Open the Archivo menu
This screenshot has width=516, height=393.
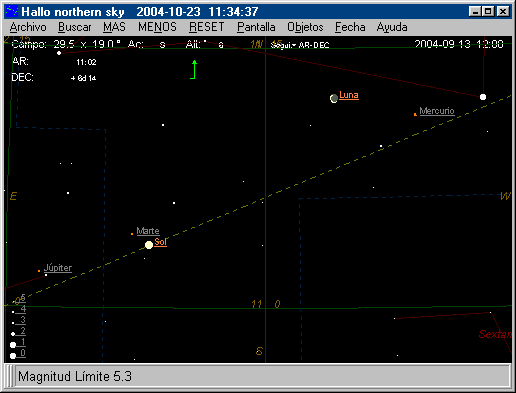click(x=28, y=27)
